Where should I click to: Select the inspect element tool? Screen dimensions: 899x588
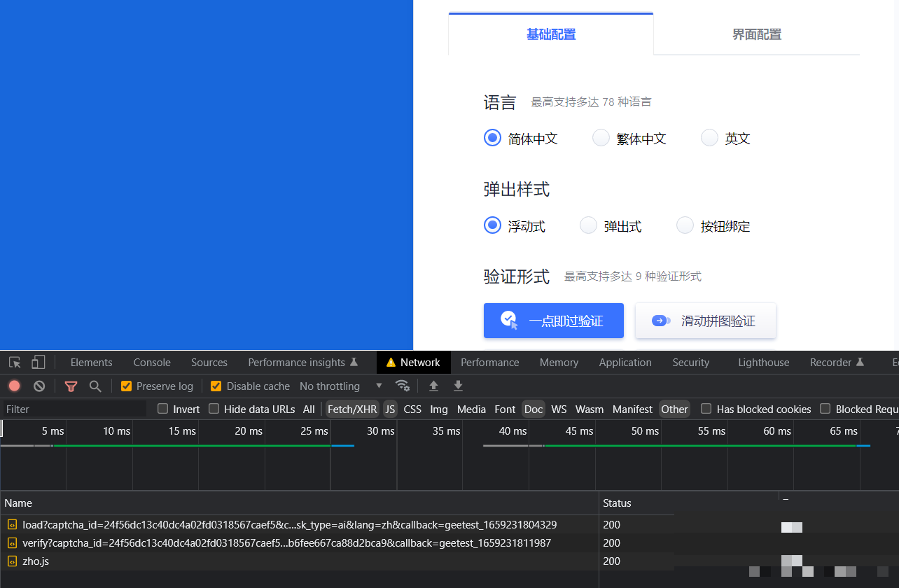pyautogui.click(x=14, y=362)
